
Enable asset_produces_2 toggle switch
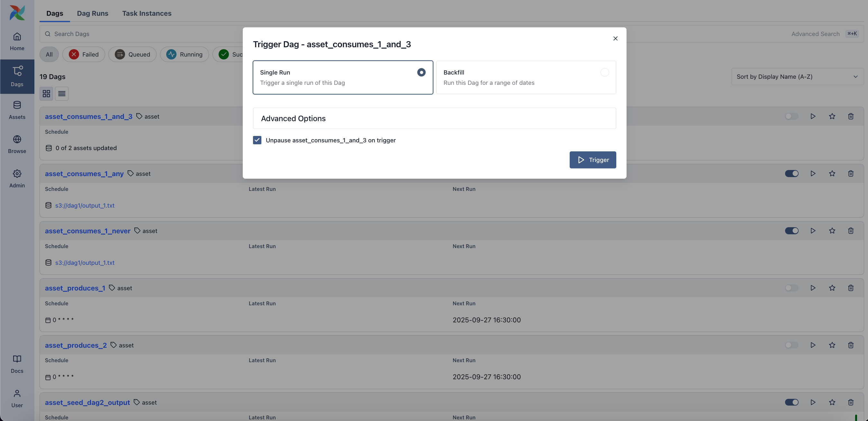point(791,345)
